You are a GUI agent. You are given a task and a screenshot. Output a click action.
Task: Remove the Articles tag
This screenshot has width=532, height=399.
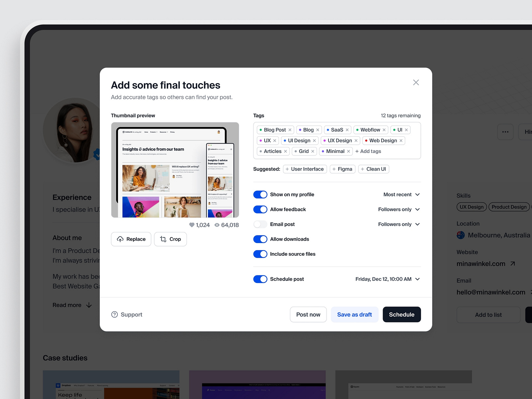tap(285, 151)
